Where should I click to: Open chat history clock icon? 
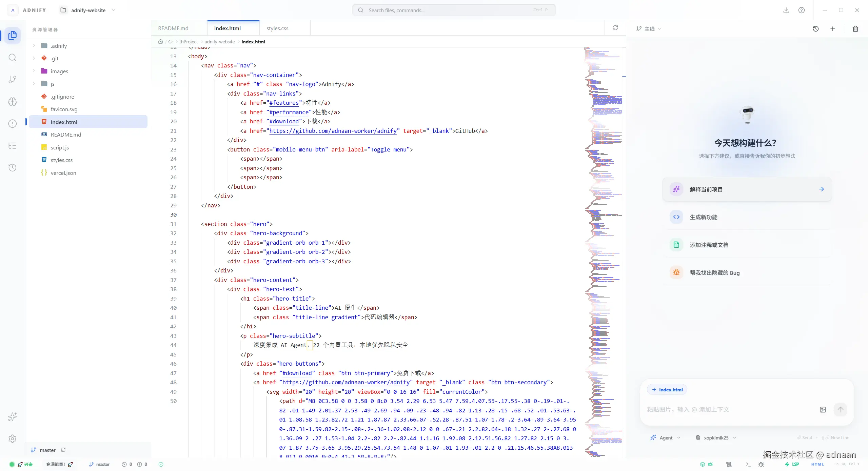coord(816,29)
